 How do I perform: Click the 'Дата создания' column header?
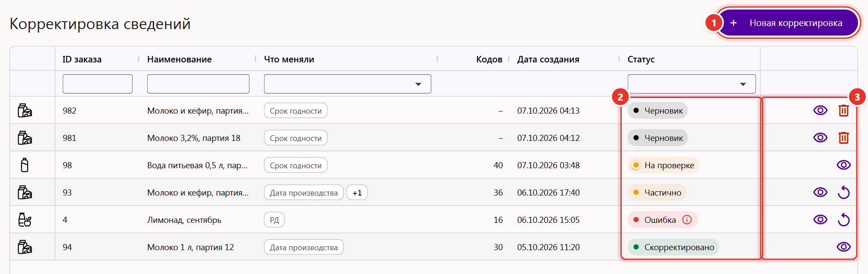[548, 59]
